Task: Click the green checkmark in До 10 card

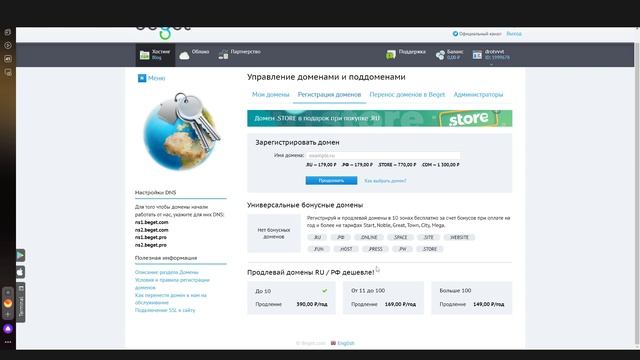Action: [324, 291]
